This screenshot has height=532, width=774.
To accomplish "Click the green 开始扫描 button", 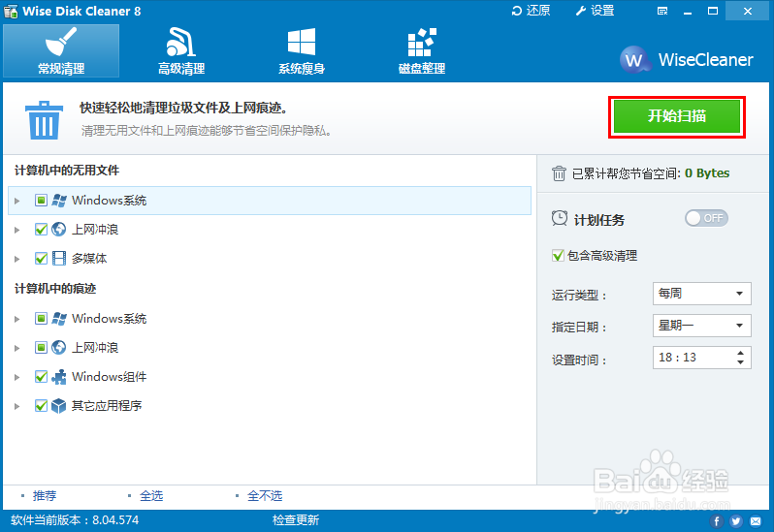I will tap(677, 116).
